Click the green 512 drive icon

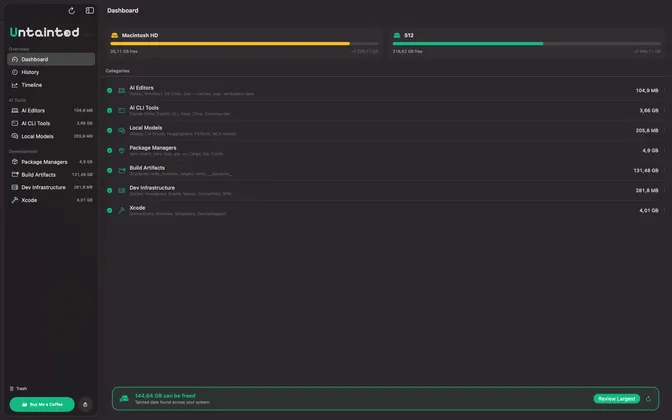coord(397,35)
